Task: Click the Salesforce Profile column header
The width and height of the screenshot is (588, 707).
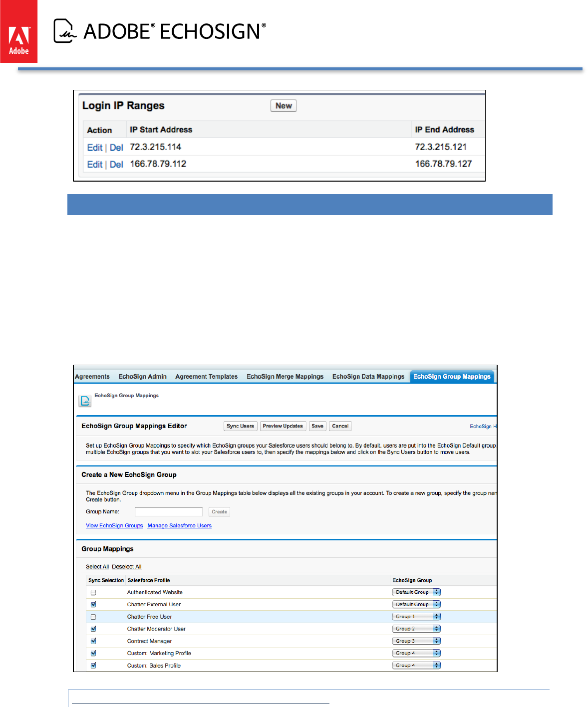Action: 149,580
